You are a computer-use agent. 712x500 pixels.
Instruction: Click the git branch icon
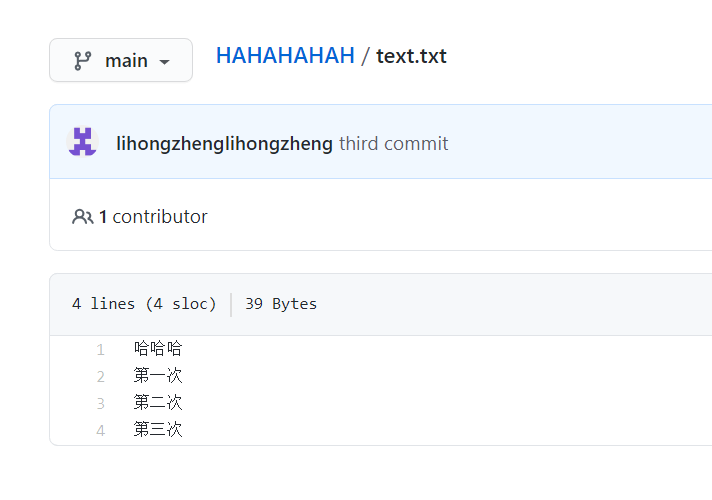coord(83,60)
